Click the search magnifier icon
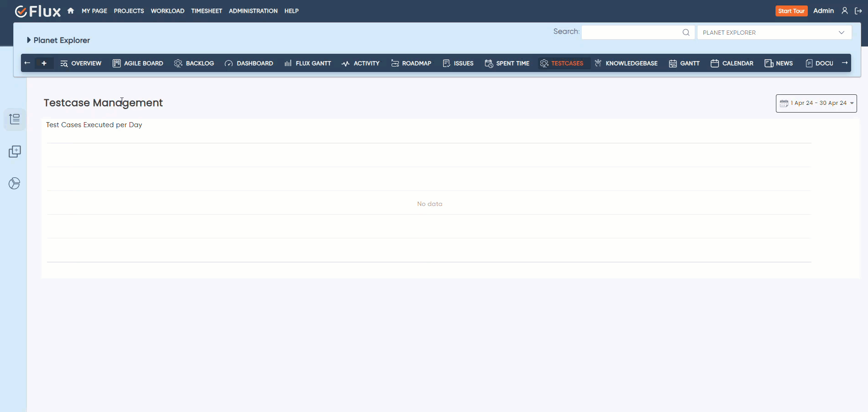 pyautogui.click(x=686, y=32)
